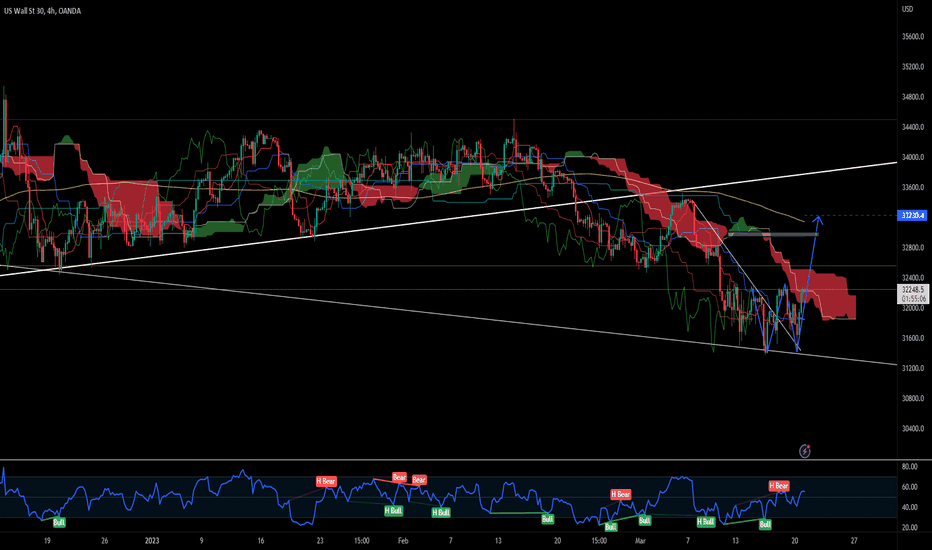Click the 26 date on time axis
This screenshot has height=550, width=932.
coord(105,540)
